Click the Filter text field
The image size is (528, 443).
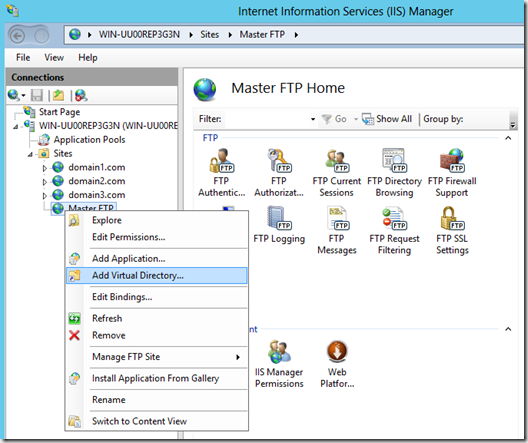click(267, 119)
